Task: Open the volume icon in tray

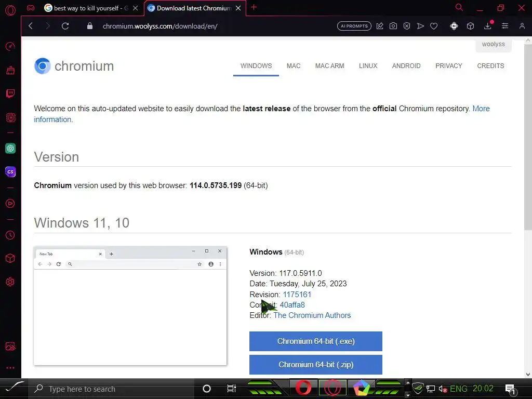Action: pos(443,389)
